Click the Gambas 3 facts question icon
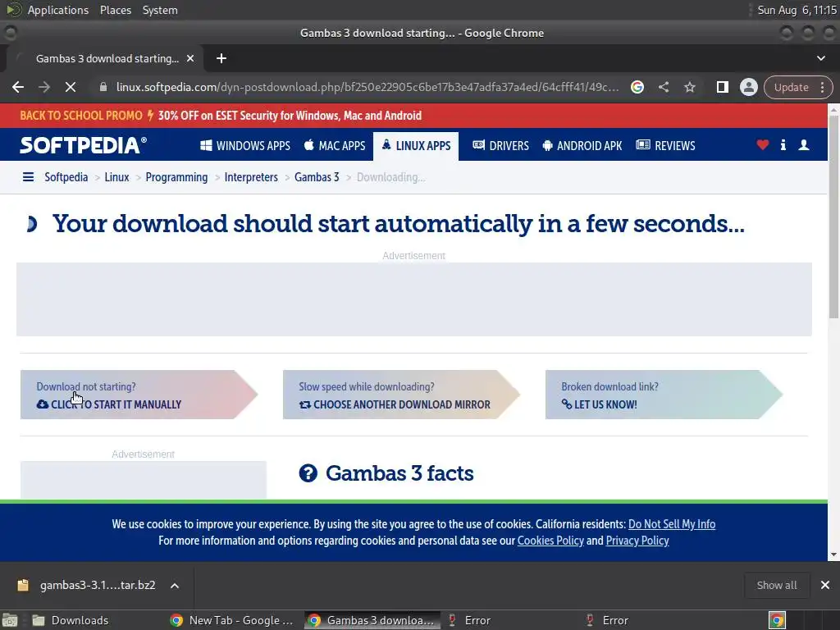The image size is (840, 630). pyautogui.click(x=308, y=473)
